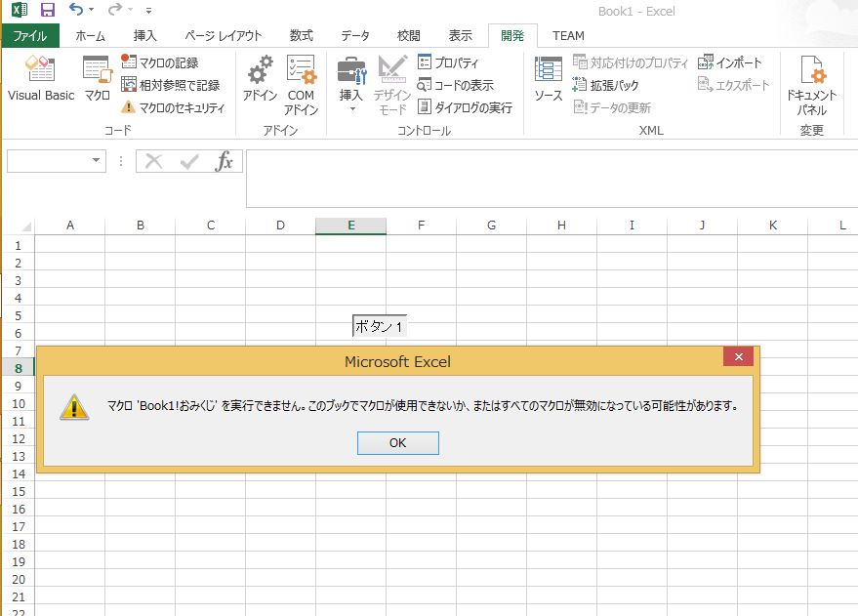Viewport: 858px width, 616px height.
Task: Close the Microsoft Excel warning dialog
Action: [x=739, y=356]
